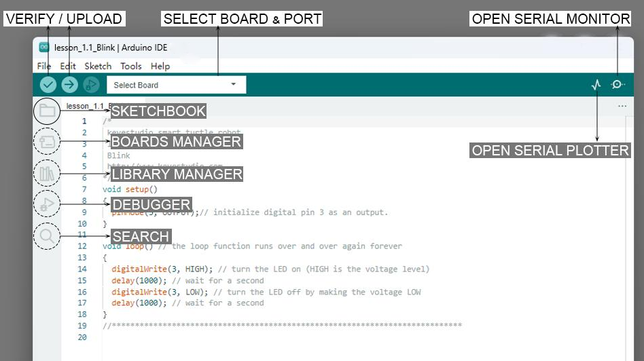Click the comment 'initialize digital pin 3 as an output.'
This screenshot has width=644, height=361.
click(300, 212)
